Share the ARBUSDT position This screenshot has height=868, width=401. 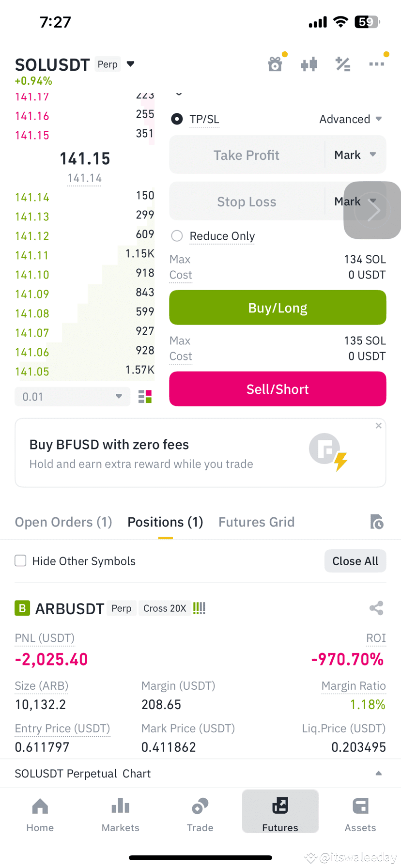[x=376, y=608]
